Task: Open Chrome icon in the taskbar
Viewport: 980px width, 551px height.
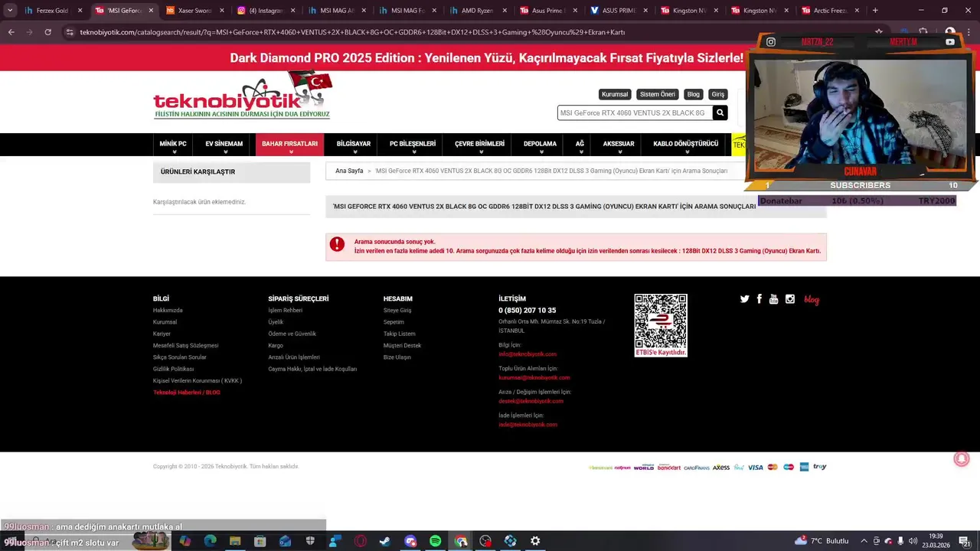Action: 460,541
